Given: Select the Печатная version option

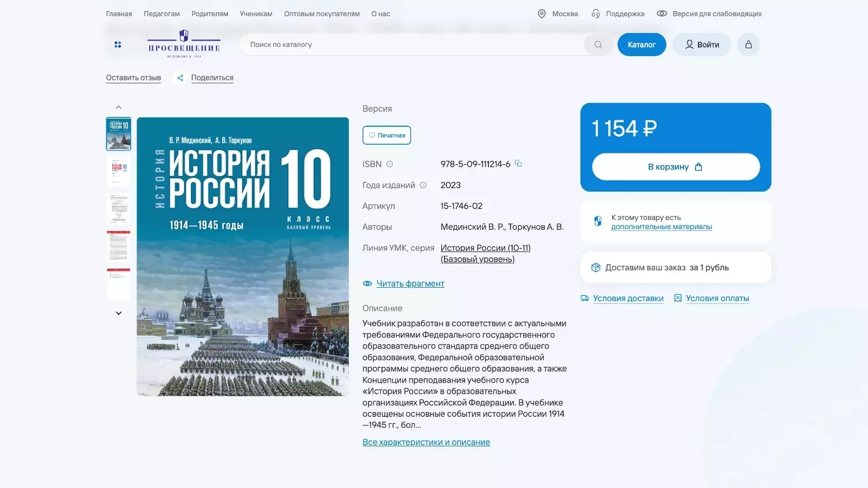Looking at the screenshot, I should (387, 135).
